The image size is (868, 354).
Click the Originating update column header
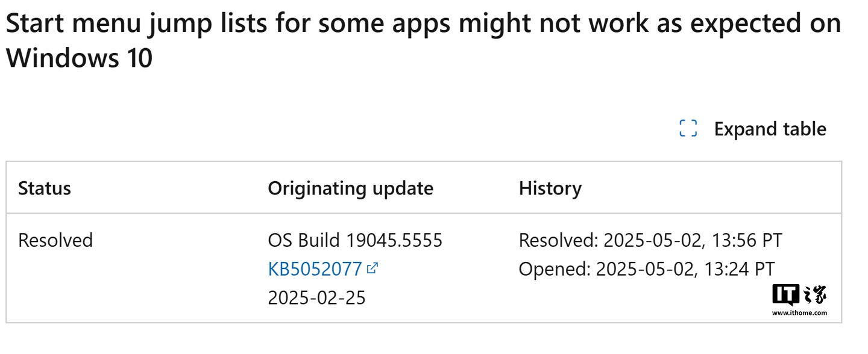click(x=350, y=188)
